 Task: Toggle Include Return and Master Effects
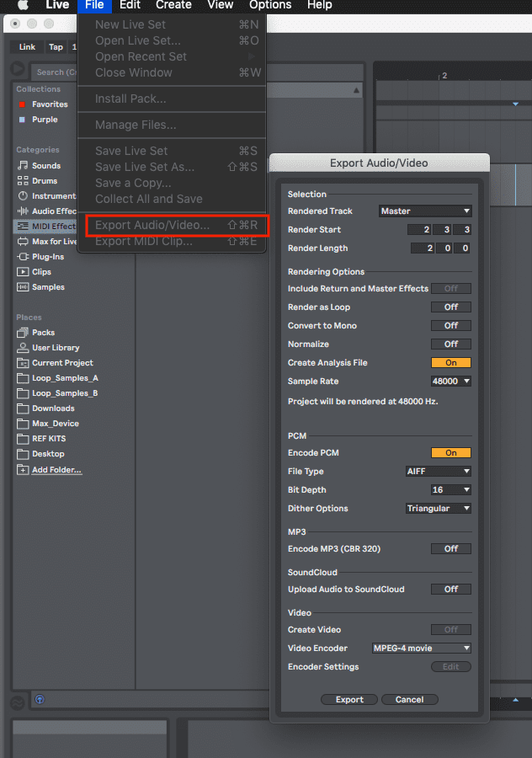click(451, 289)
